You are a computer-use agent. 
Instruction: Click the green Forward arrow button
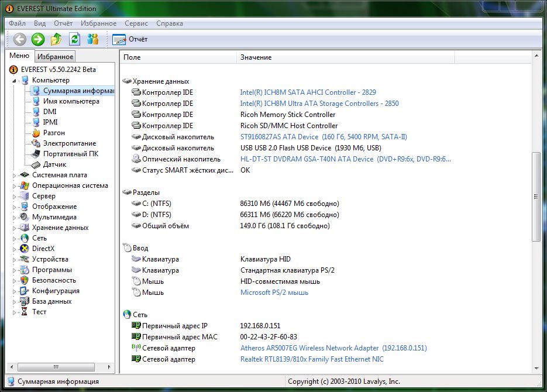point(37,39)
